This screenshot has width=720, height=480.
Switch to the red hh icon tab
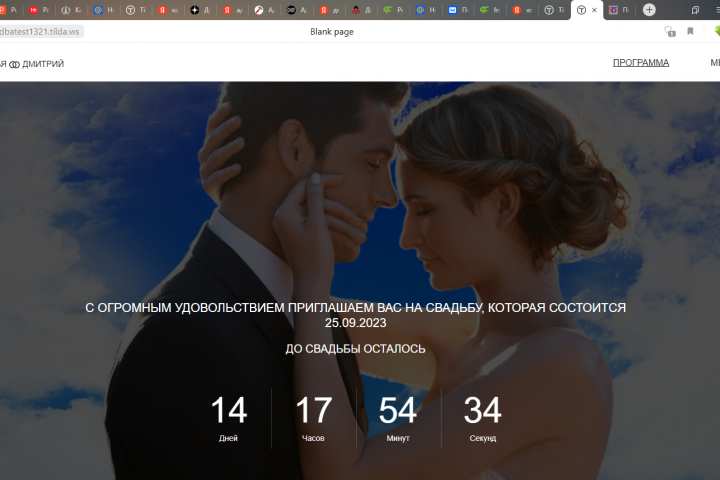click(39, 10)
